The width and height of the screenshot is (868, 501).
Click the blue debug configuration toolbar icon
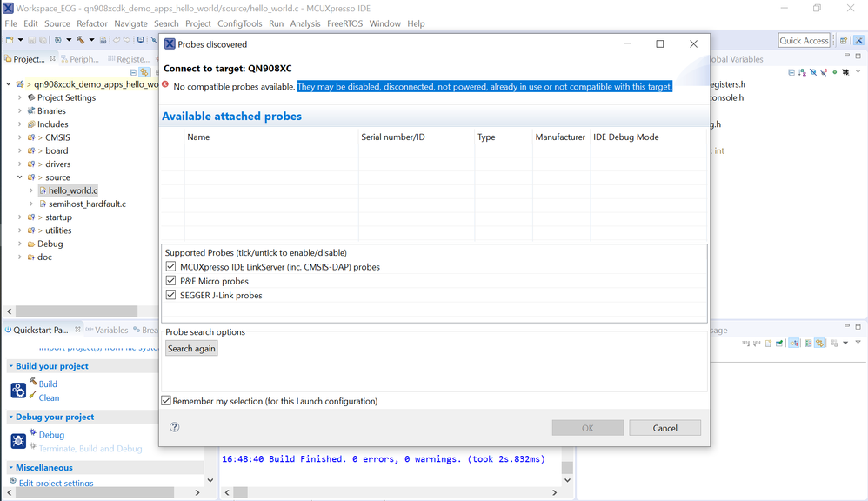(57, 40)
